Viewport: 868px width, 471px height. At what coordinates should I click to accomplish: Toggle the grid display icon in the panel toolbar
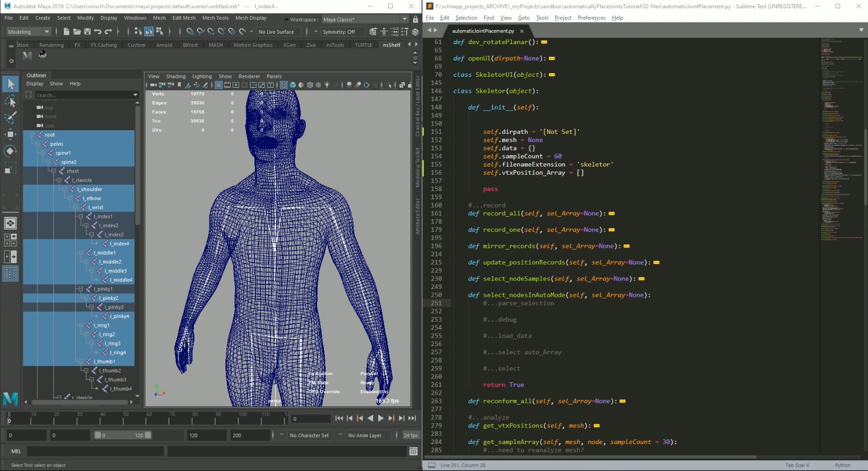[x=219, y=85]
